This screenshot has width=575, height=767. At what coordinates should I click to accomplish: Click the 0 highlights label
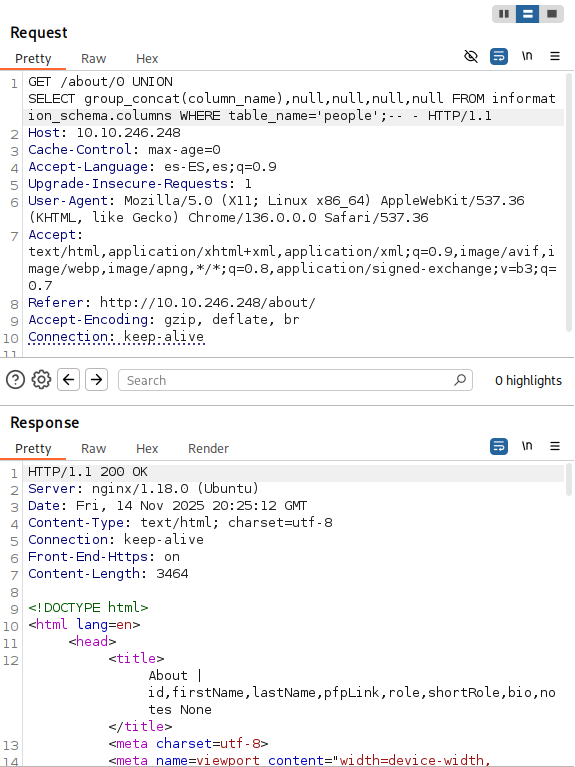[x=529, y=381]
